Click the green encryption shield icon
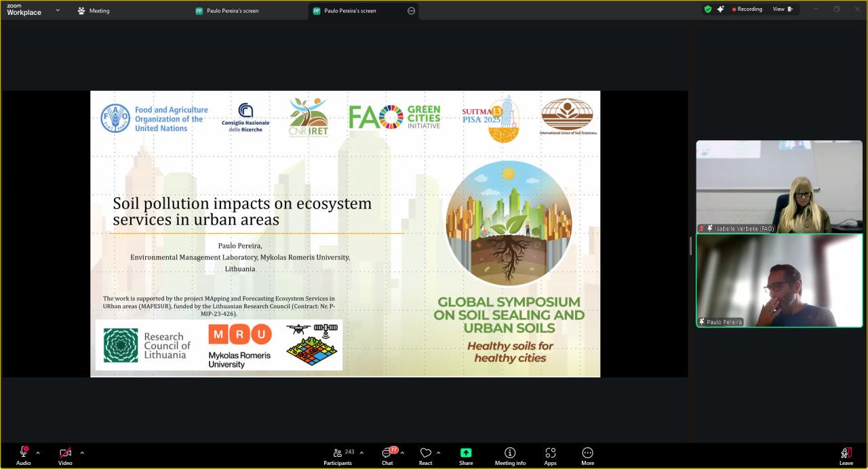This screenshot has height=469, width=868. click(708, 9)
